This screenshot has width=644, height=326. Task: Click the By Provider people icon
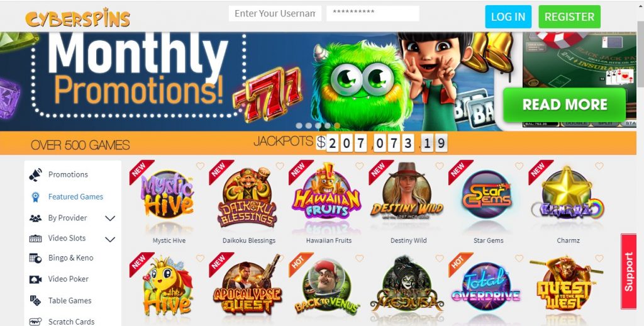[36, 218]
